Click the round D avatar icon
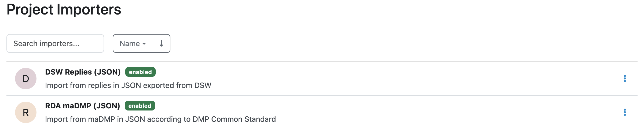Viewport: 644px width, 129px height. point(26,79)
